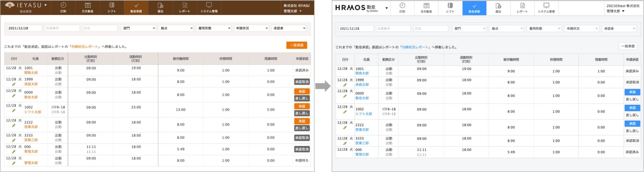This screenshot has width=644, height=172.
Task: Switch to the blue 勤怠承認 tab in HRMOS
Action: pyautogui.click(x=474, y=8)
